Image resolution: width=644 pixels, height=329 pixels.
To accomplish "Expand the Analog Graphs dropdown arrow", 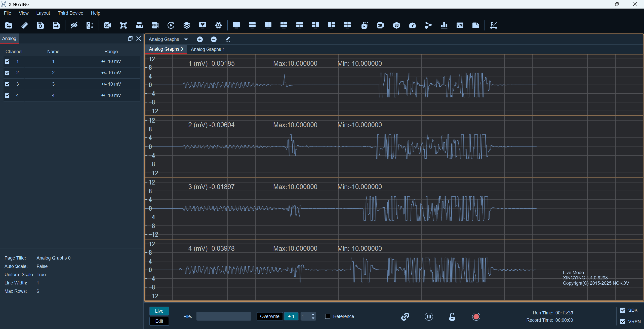I will [186, 39].
